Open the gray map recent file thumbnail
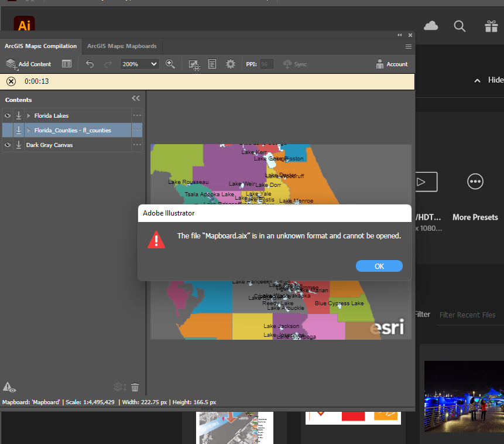This screenshot has height=444, width=504. [x=235, y=428]
